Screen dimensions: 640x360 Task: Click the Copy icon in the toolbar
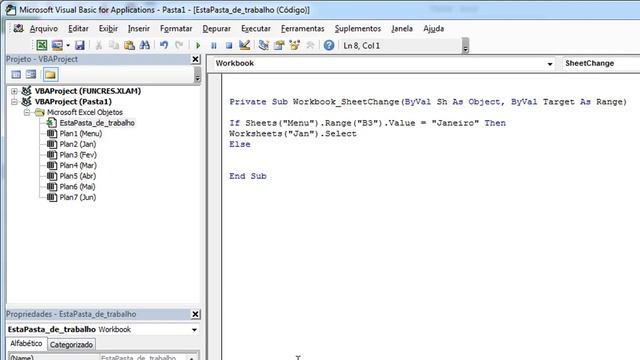[114, 45]
